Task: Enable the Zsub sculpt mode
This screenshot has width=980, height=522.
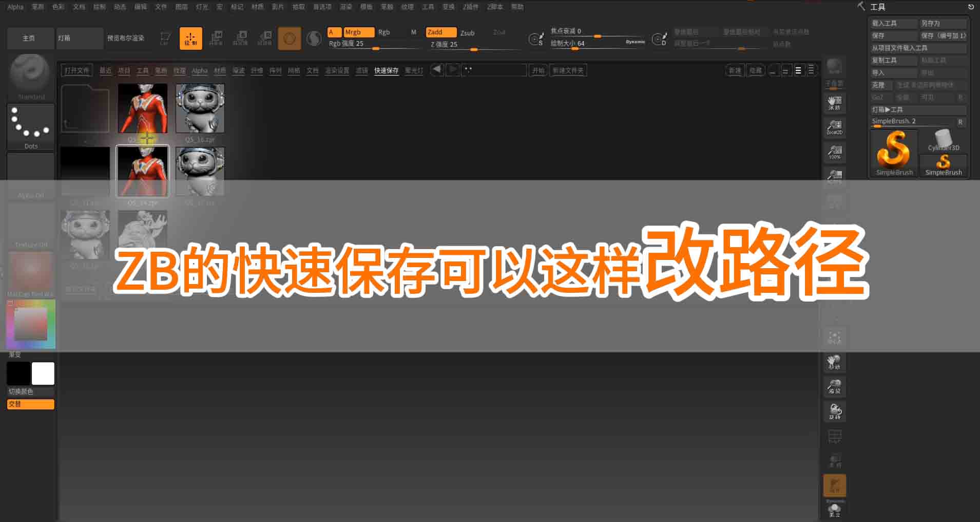Action: [x=467, y=33]
